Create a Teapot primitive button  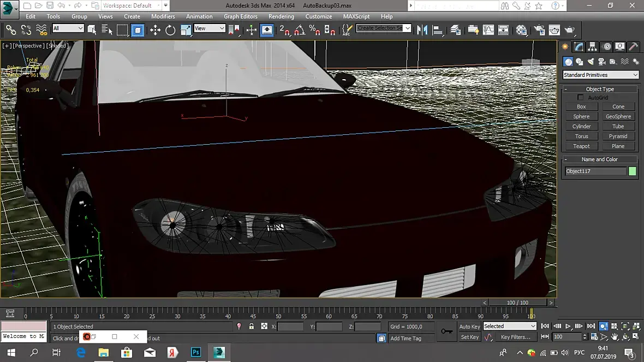click(x=581, y=146)
